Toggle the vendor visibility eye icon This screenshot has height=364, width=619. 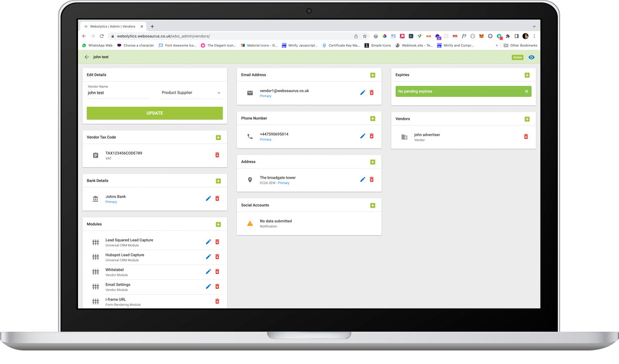pos(531,57)
